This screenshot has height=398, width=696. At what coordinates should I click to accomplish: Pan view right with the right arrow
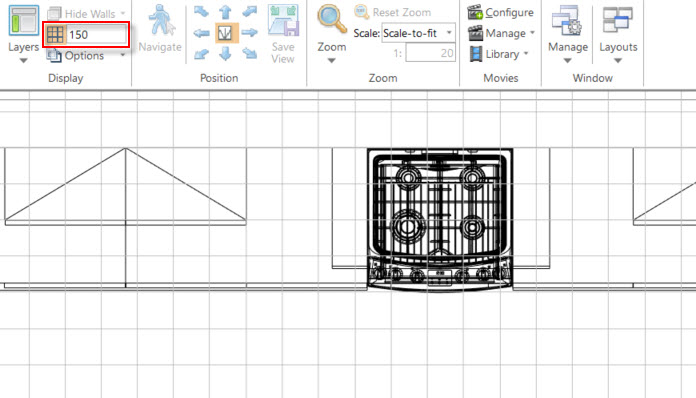click(249, 32)
